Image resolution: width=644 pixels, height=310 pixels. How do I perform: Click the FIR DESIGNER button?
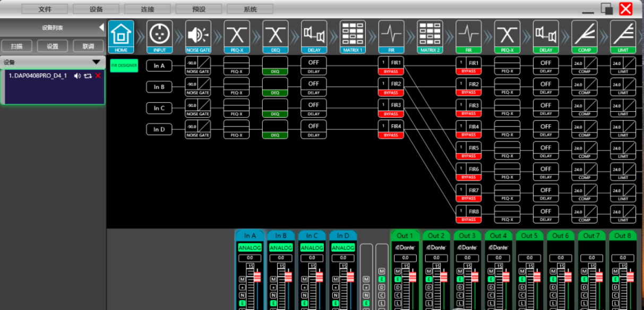pos(124,66)
